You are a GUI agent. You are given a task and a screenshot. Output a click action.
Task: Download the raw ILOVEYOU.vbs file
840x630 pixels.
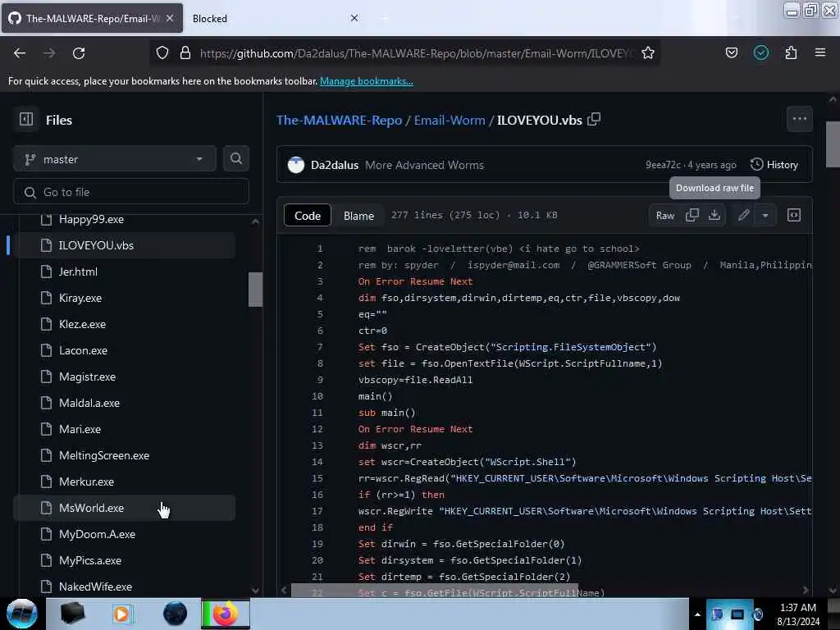714,216
